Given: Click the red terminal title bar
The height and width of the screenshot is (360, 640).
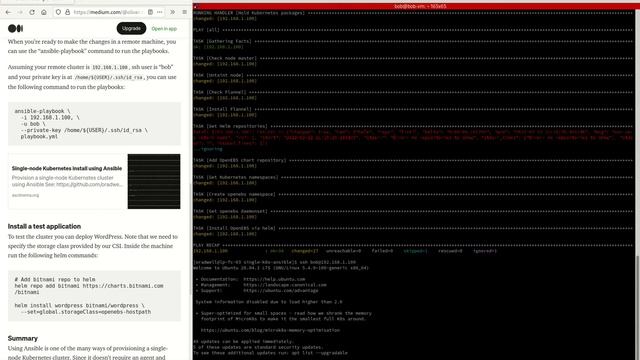Looking at the screenshot, I should pos(416,6).
